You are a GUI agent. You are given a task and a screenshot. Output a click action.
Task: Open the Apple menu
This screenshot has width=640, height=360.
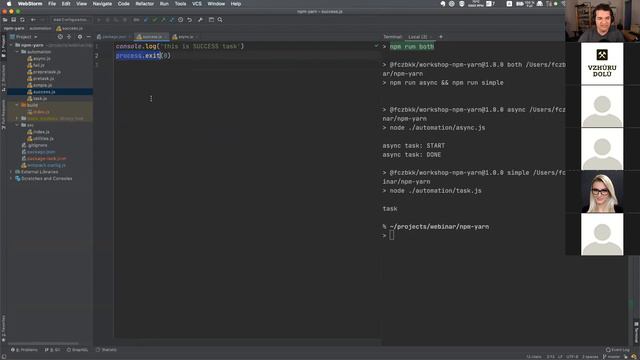(x=9, y=4)
